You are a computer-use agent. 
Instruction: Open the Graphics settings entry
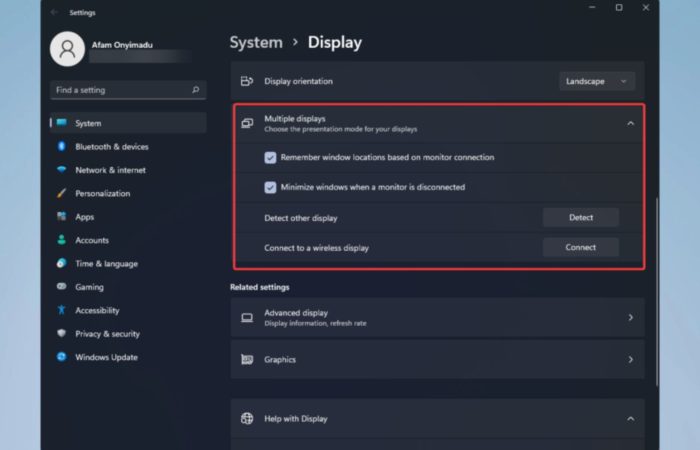pyautogui.click(x=438, y=359)
